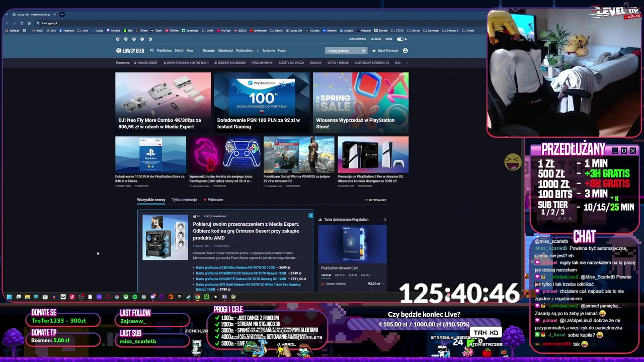Expand the FILTROWANIE filter dropdown
644x362 pixels.
click(376, 200)
